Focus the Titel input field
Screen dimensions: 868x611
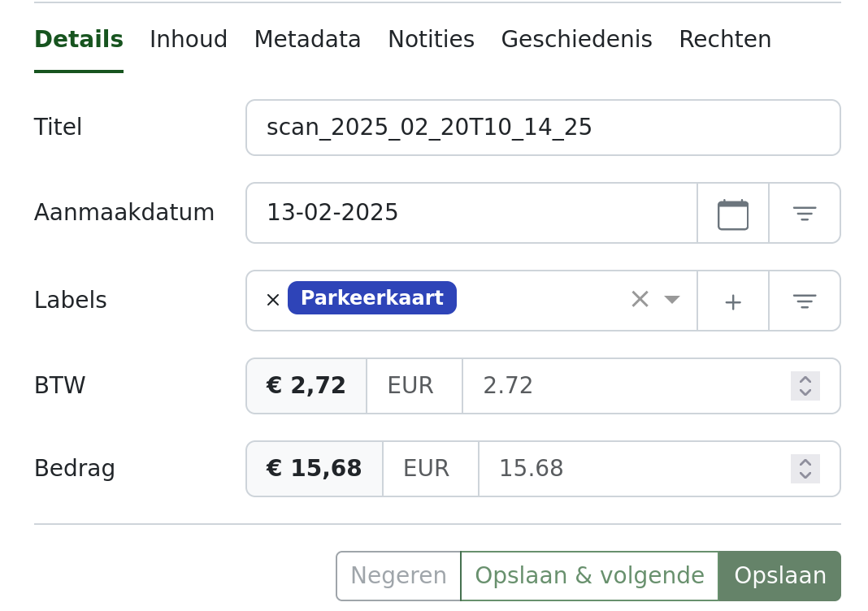pos(543,128)
